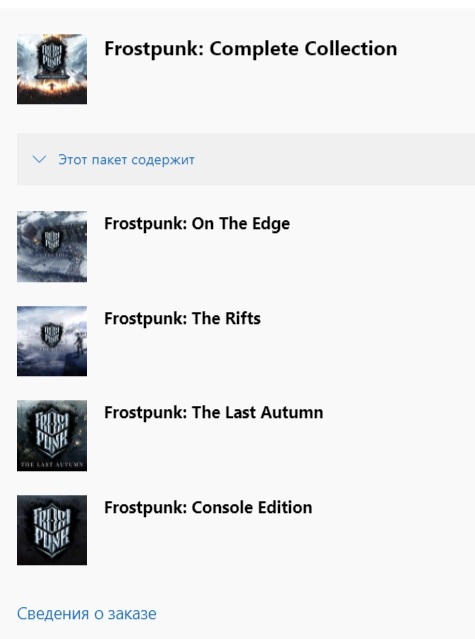Viewport: 475px width, 639px height.
Task: Click the blank right side of the gray bundle bar
Action: tap(334, 159)
